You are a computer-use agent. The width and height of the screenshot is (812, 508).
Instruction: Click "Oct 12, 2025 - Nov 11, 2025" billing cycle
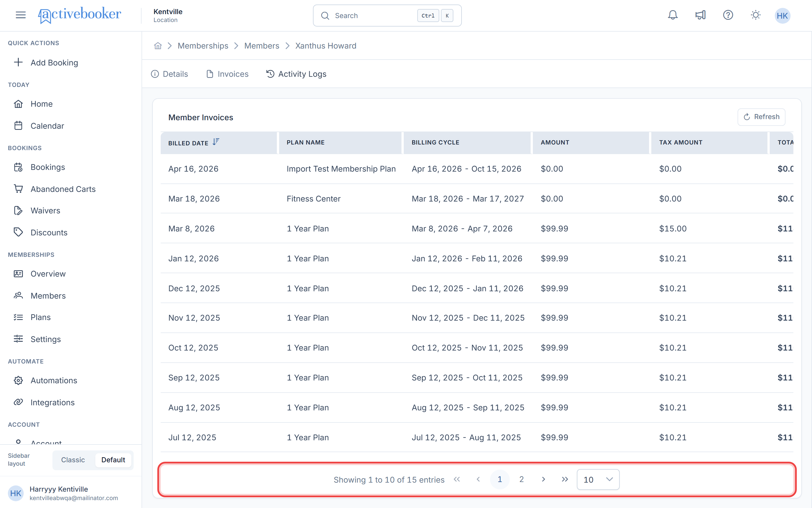pos(467,347)
